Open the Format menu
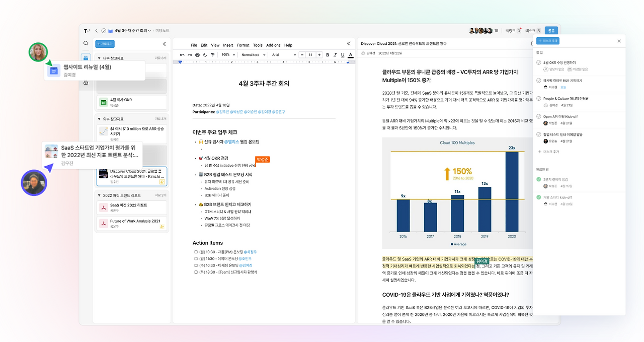644x342 pixels. (x=243, y=45)
